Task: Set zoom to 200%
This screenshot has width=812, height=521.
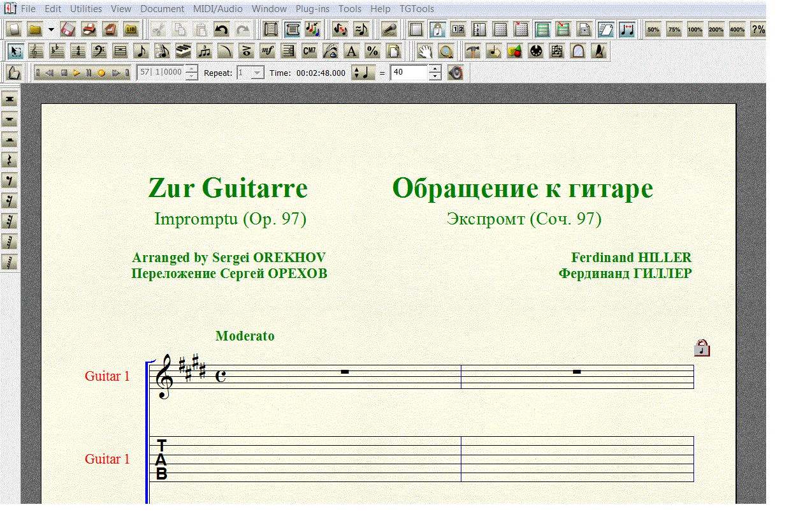Action: [x=716, y=29]
